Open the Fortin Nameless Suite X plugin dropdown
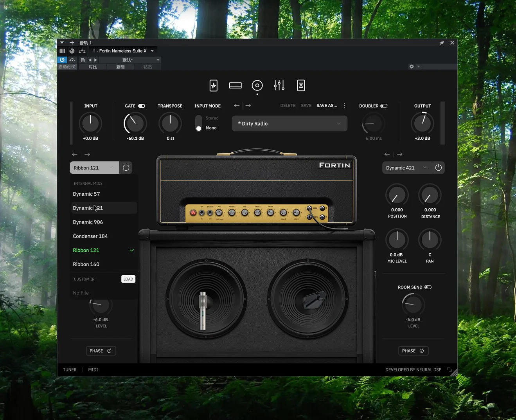516x420 pixels. click(152, 51)
